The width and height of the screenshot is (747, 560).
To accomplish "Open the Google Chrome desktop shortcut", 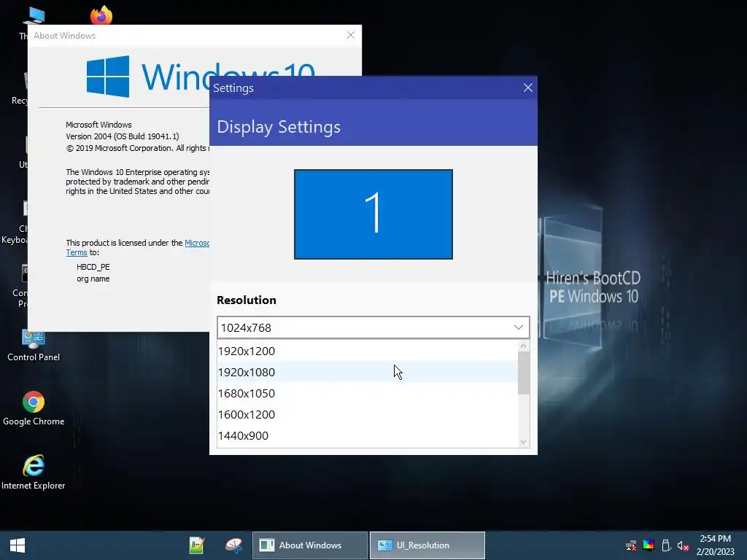I will point(34,408).
